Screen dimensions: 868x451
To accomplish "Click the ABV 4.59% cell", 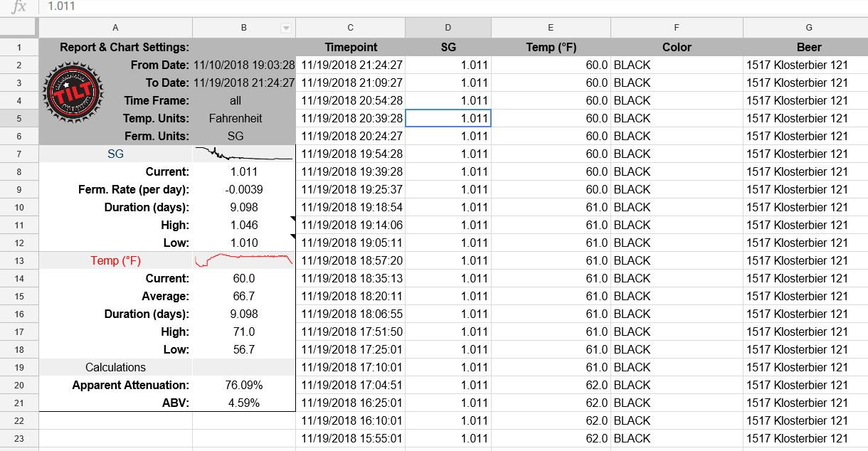I will click(243, 403).
